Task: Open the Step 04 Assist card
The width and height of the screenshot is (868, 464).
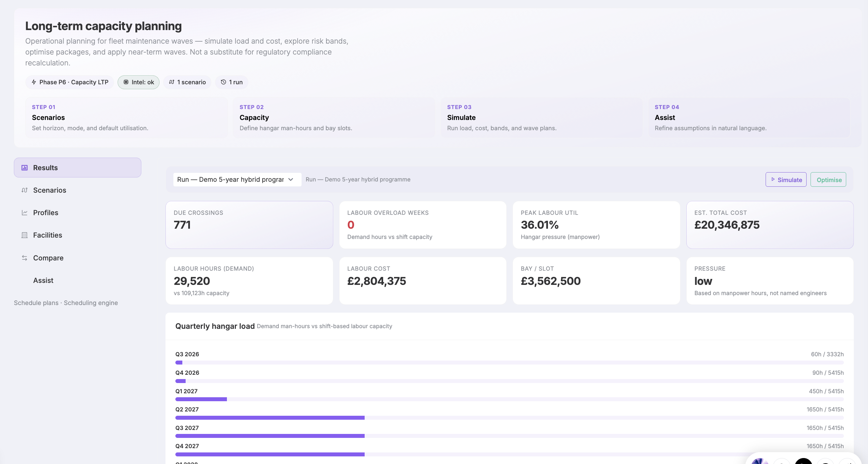Action: coord(749,117)
